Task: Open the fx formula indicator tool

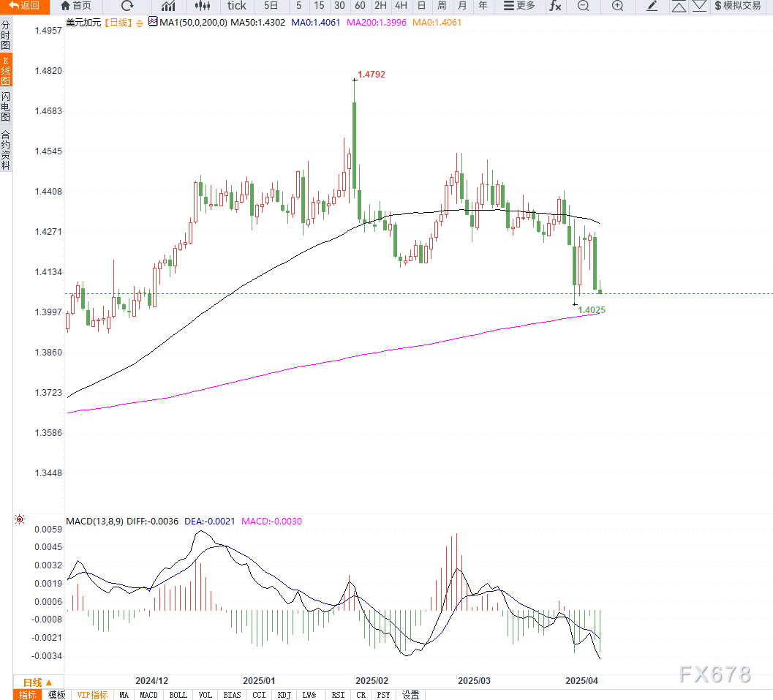Action: pyautogui.click(x=555, y=6)
